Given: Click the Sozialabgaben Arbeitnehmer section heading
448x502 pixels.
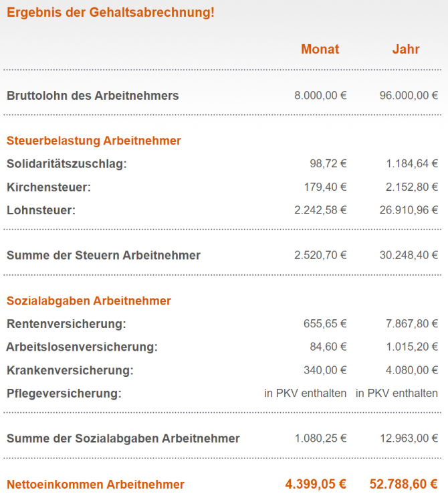Looking at the screenshot, I should pos(89,301).
